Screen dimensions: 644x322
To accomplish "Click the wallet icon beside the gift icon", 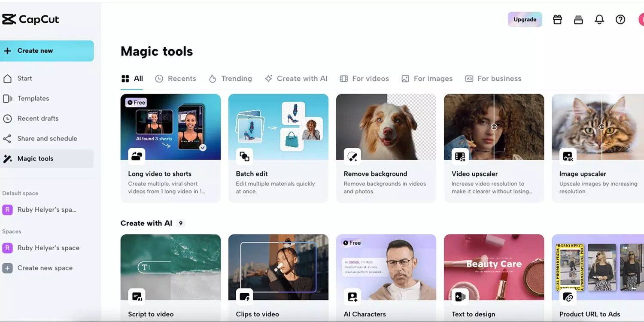I will [578, 19].
